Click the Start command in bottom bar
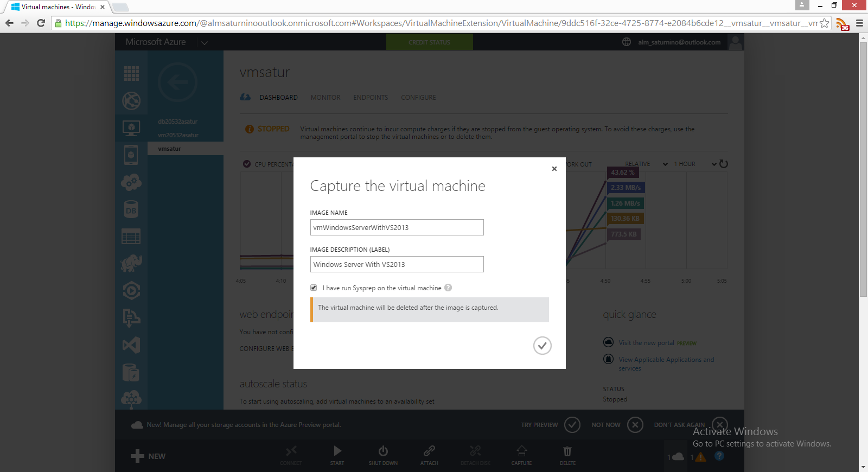The image size is (868, 472). click(x=337, y=455)
